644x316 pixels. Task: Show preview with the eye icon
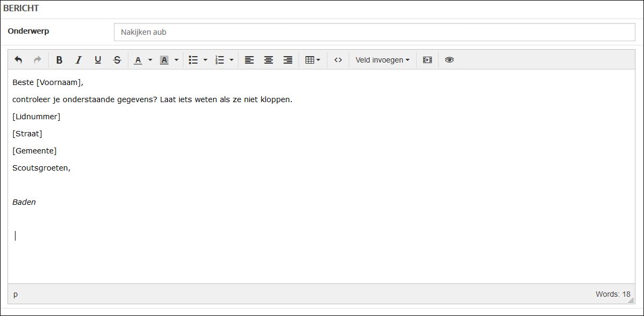click(449, 60)
